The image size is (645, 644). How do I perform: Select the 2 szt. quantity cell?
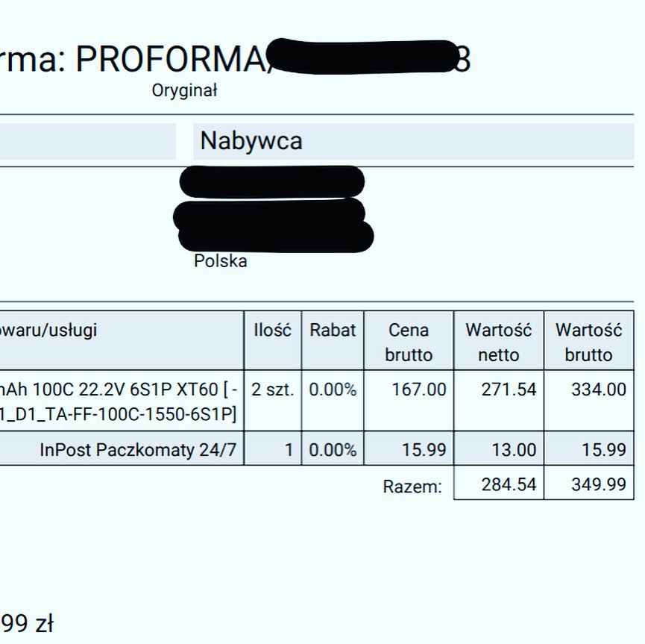[x=272, y=390]
